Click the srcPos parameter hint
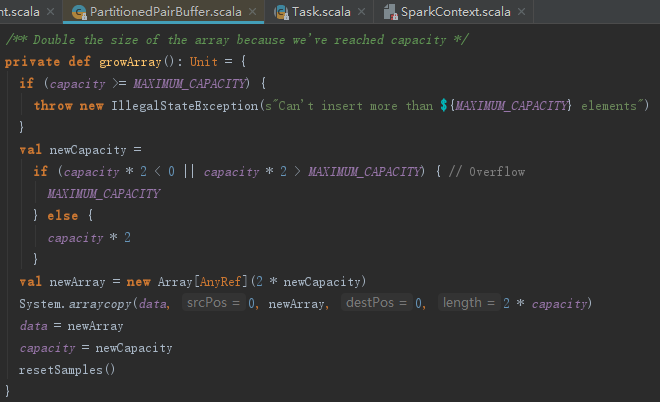This screenshot has height=402, width=660. 213,303
